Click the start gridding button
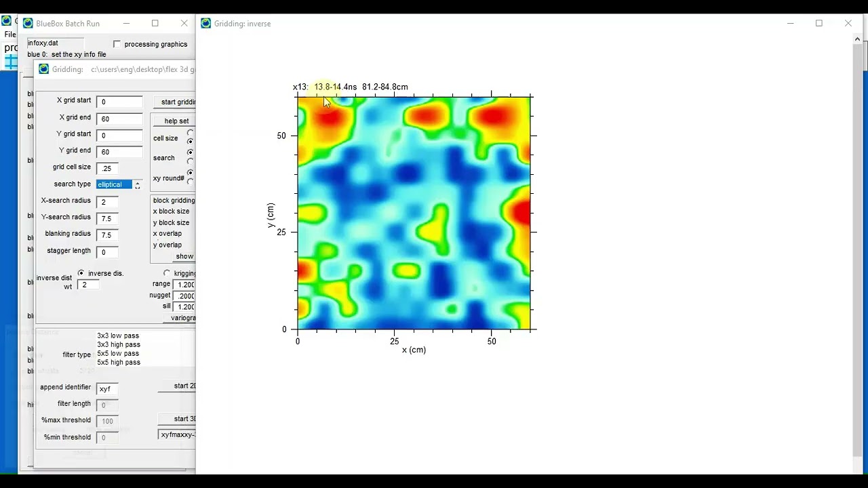868x488 pixels. click(174, 102)
